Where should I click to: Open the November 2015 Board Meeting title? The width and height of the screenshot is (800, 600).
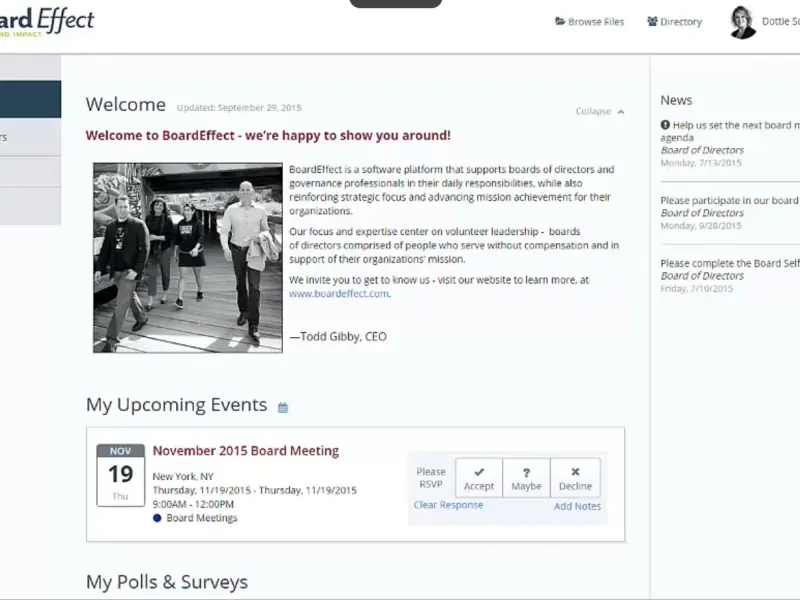tap(245, 451)
